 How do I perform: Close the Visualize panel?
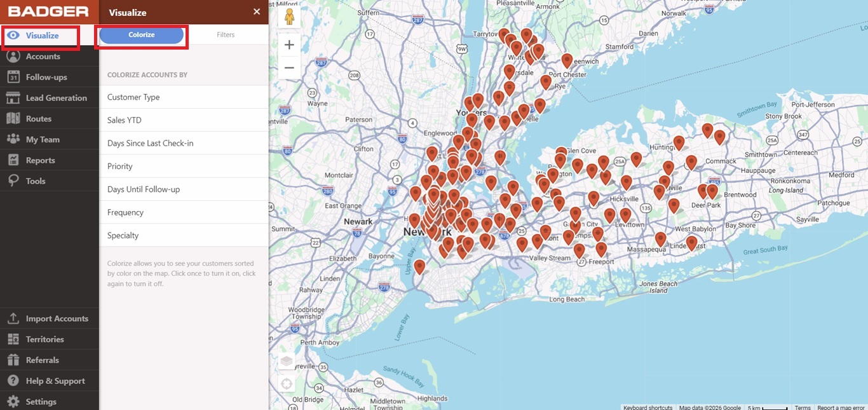click(257, 12)
